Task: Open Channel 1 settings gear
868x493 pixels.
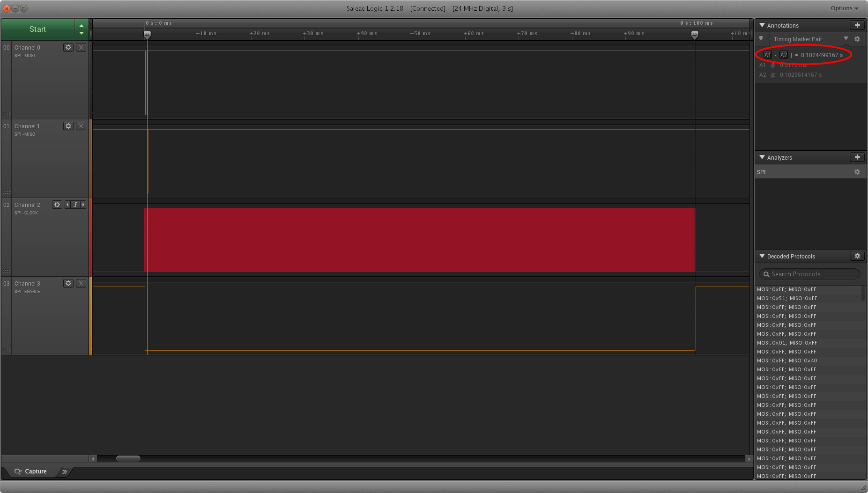Action: [x=68, y=126]
